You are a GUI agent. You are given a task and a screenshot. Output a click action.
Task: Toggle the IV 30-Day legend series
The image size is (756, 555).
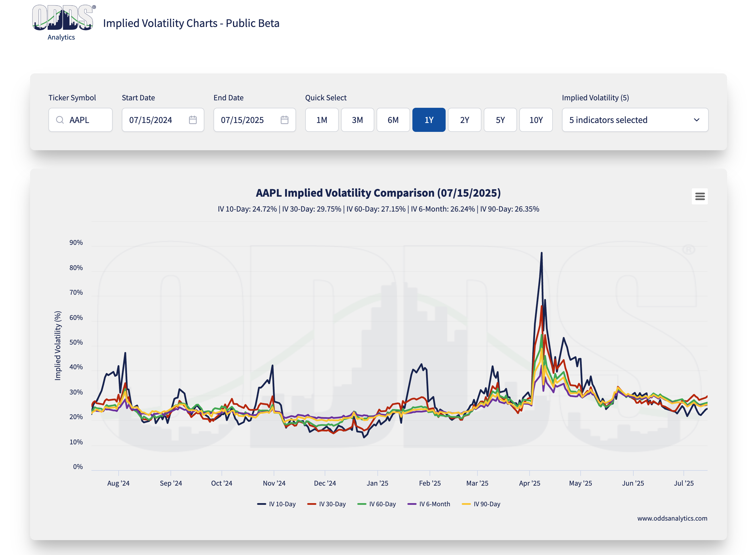pos(326,504)
